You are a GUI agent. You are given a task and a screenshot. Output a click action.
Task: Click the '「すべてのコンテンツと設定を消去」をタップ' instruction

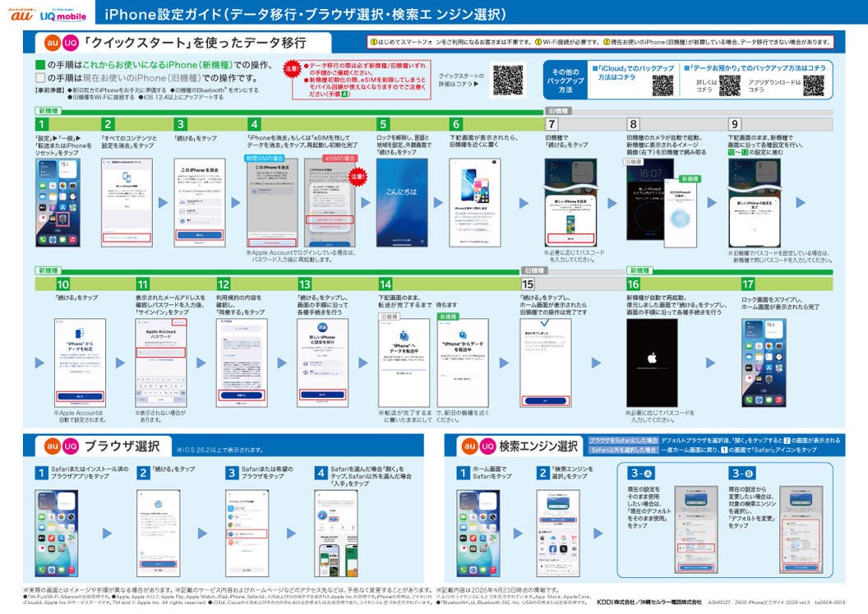tap(128, 141)
